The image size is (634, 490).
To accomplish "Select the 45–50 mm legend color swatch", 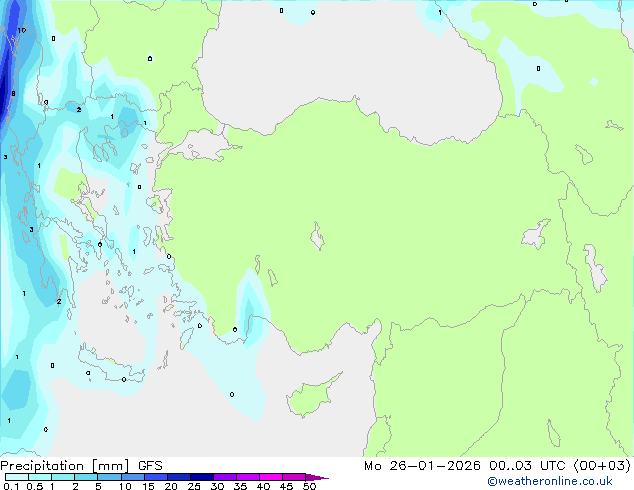I will tap(294, 477).
